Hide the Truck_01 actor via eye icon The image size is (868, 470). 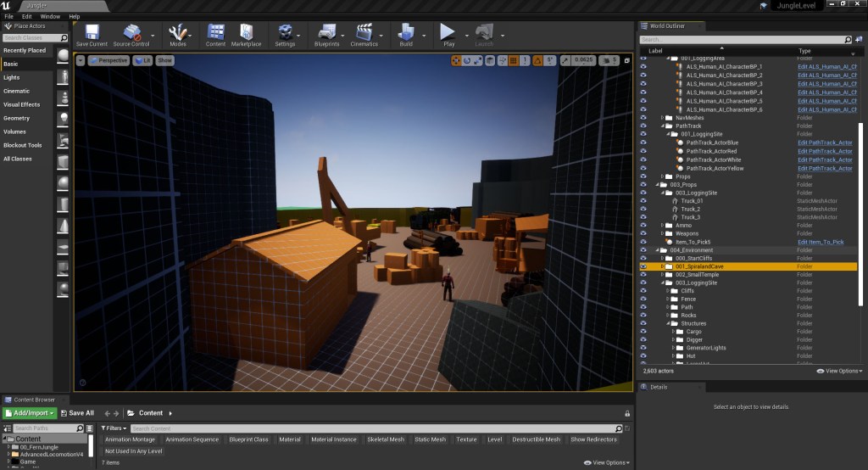pos(643,201)
